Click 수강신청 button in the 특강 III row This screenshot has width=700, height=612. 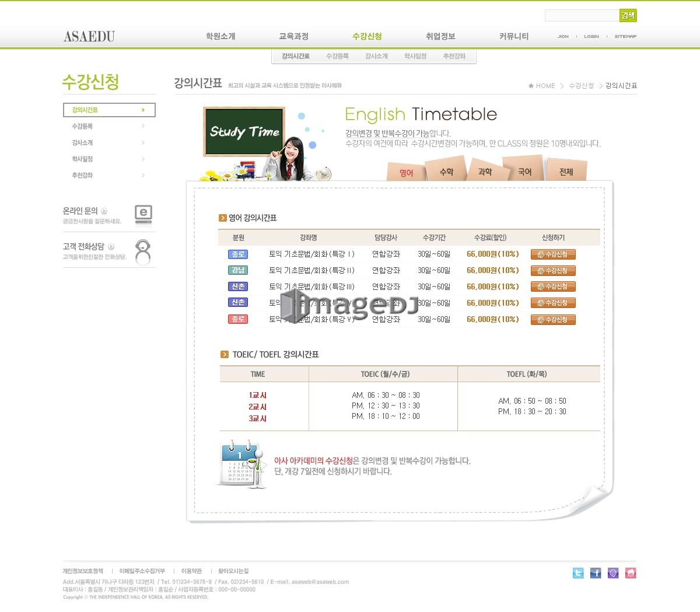click(553, 286)
